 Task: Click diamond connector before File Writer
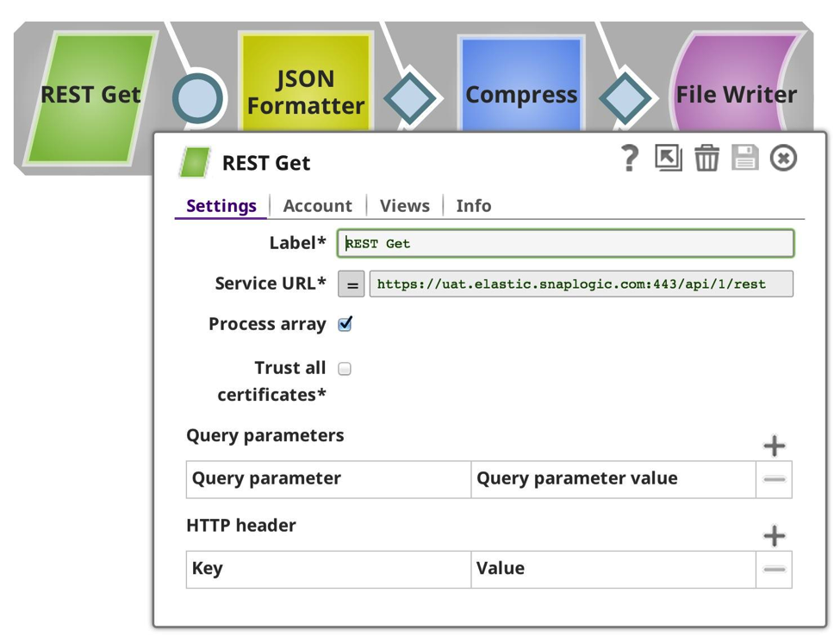(625, 98)
